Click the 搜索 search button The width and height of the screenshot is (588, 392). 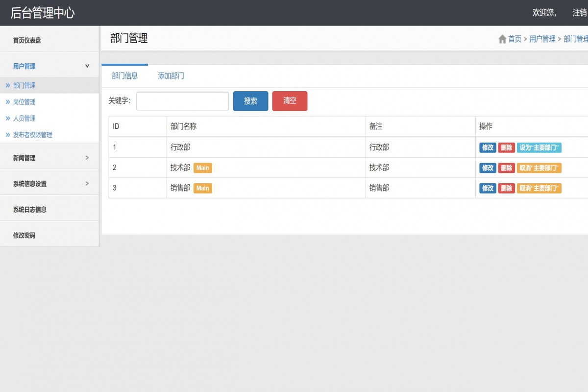pos(250,101)
